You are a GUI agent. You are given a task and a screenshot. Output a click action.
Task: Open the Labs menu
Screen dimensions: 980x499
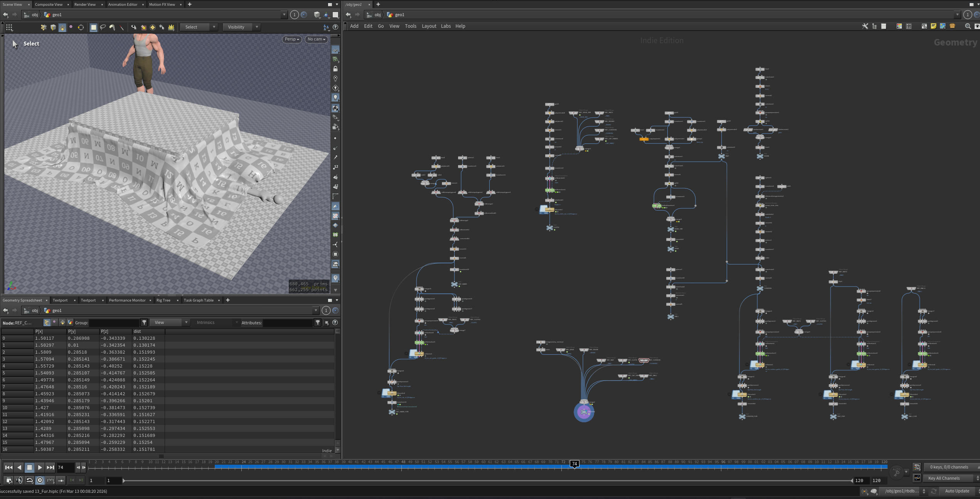point(446,26)
